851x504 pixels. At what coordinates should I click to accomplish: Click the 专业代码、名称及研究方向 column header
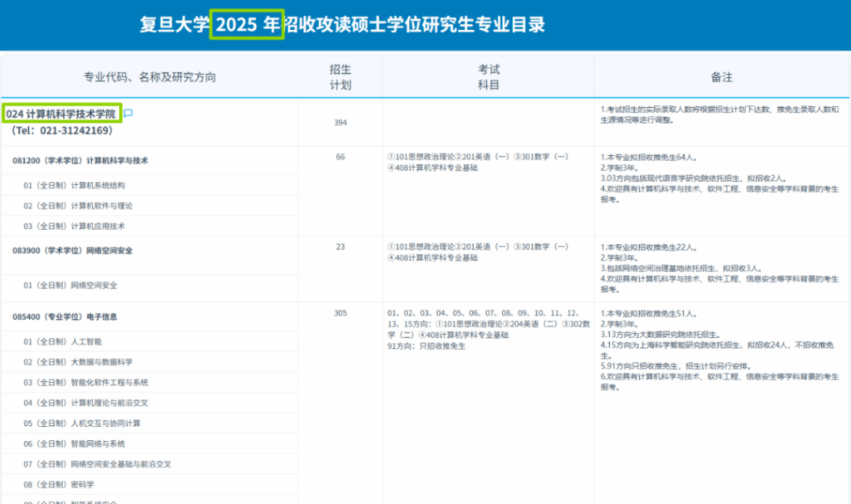[150, 77]
